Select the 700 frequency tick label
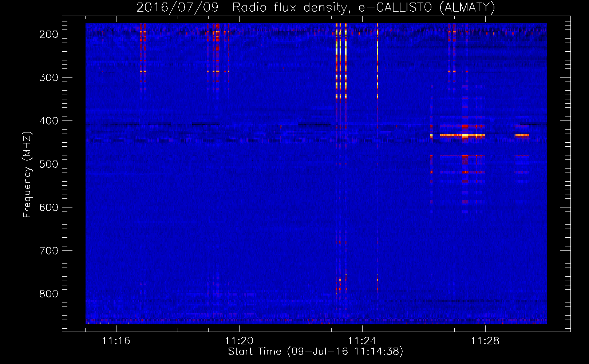 pyautogui.click(x=49, y=251)
